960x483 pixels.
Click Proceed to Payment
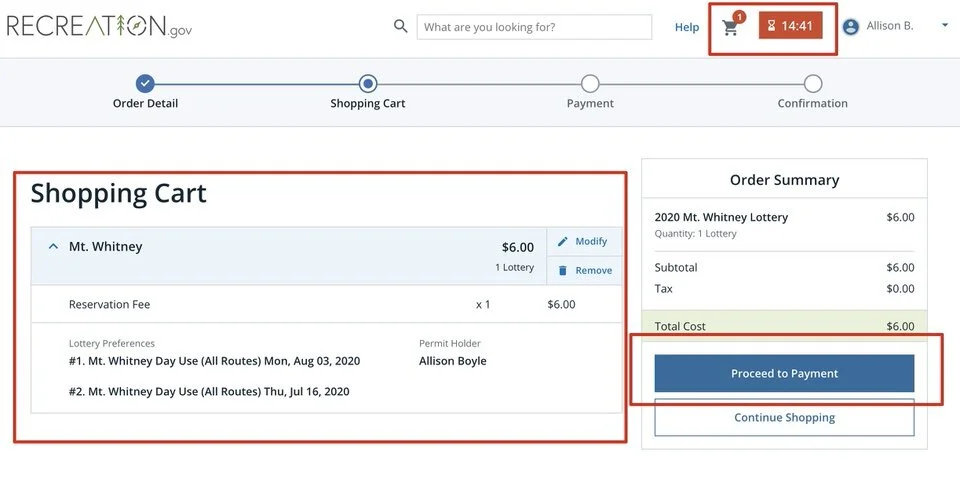[784, 373]
